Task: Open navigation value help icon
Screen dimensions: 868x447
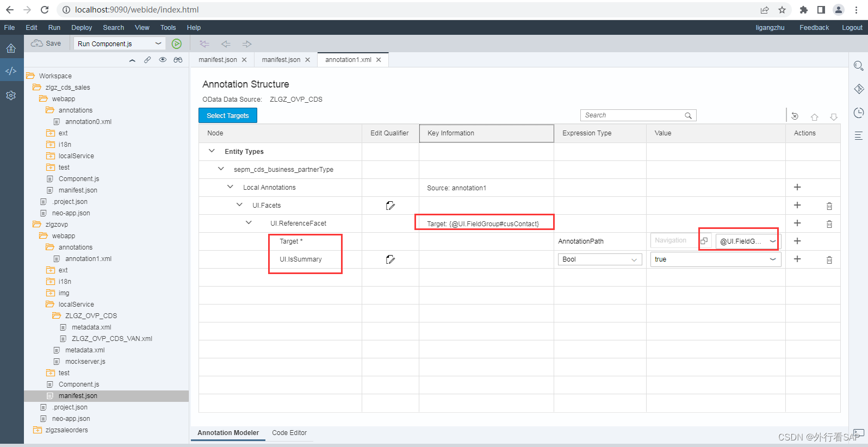Action: (x=704, y=240)
